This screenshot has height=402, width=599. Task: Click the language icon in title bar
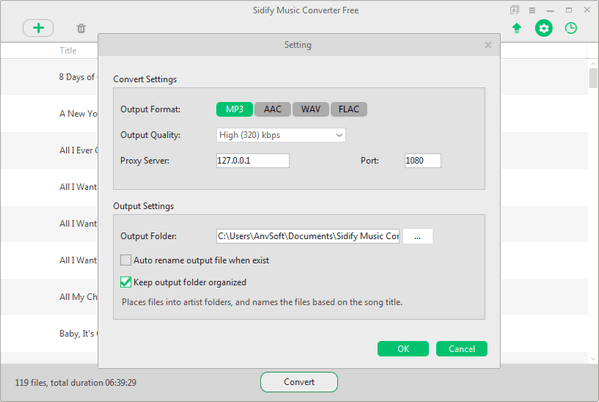pyautogui.click(x=514, y=10)
